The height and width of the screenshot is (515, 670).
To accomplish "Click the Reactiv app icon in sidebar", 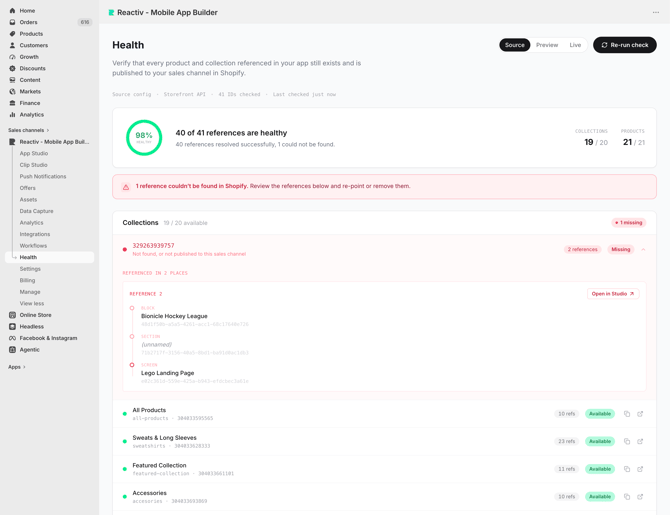I will (x=12, y=142).
